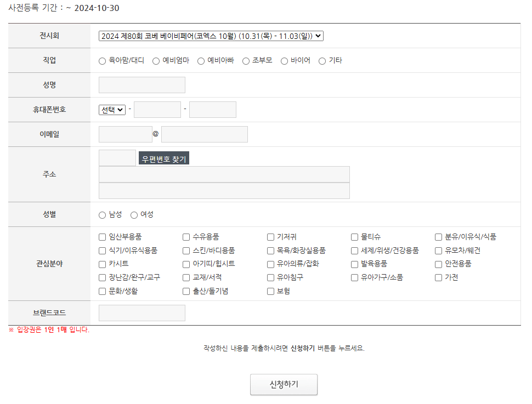Check 교재/서적 checkbox
The image size is (532, 404).
tap(186, 278)
